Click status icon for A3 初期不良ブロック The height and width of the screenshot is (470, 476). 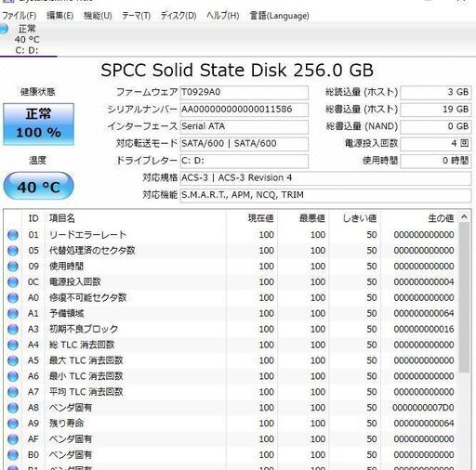pos(13,329)
